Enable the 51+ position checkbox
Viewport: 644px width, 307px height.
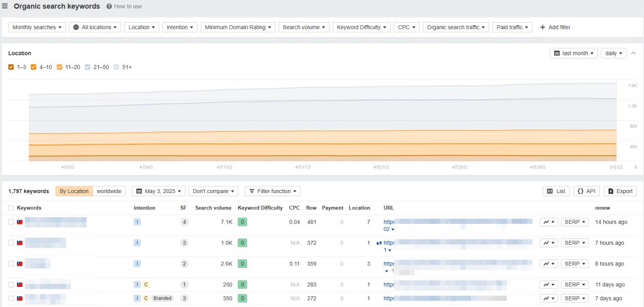point(116,67)
